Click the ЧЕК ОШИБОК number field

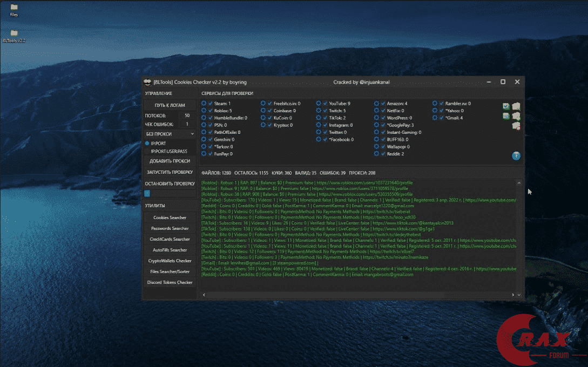pos(187,124)
